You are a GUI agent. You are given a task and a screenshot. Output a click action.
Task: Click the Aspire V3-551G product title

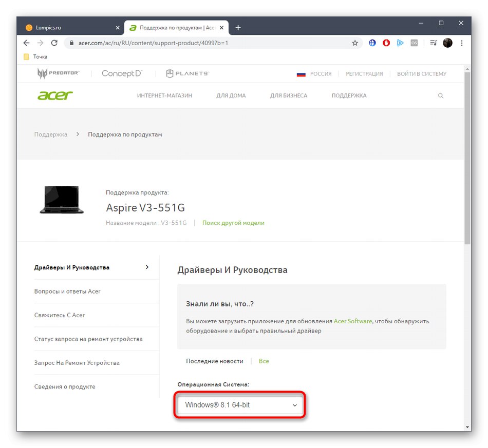(145, 207)
